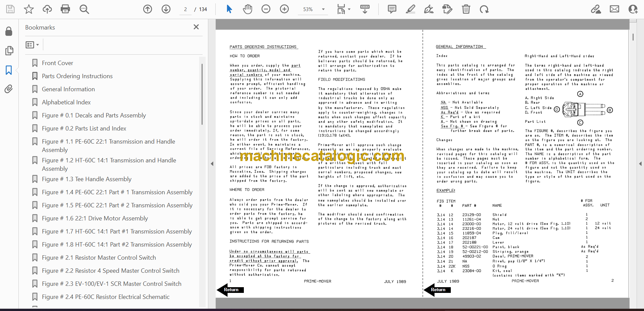Go to Figure # 1.2 HT-60C 14:1 Transmission bookmark
This screenshot has width=644, height=311.
coord(109,164)
